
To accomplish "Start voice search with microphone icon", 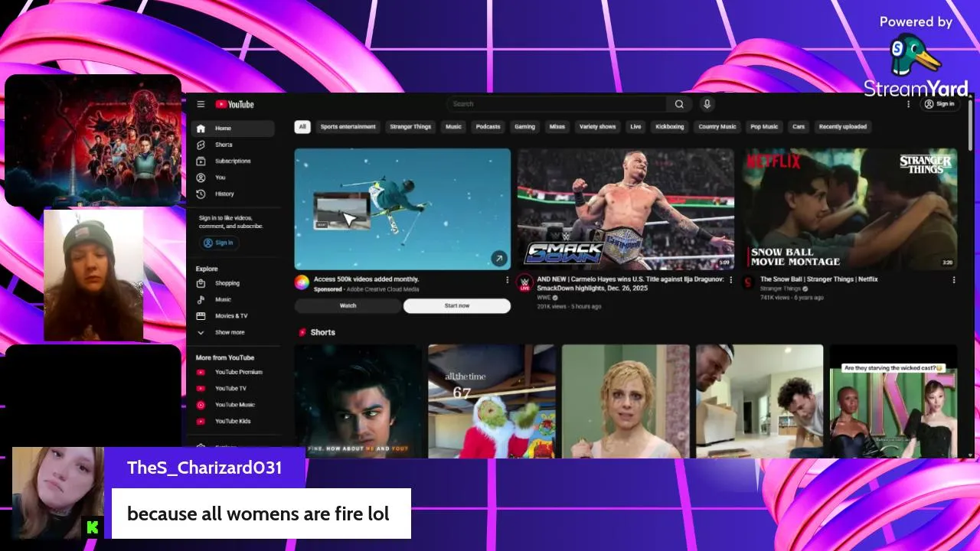I will pos(707,104).
